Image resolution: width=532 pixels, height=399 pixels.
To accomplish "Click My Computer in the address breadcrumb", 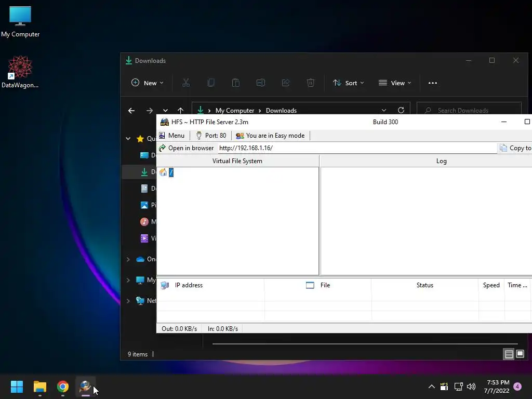I will pyautogui.click(x=235, y=111).
